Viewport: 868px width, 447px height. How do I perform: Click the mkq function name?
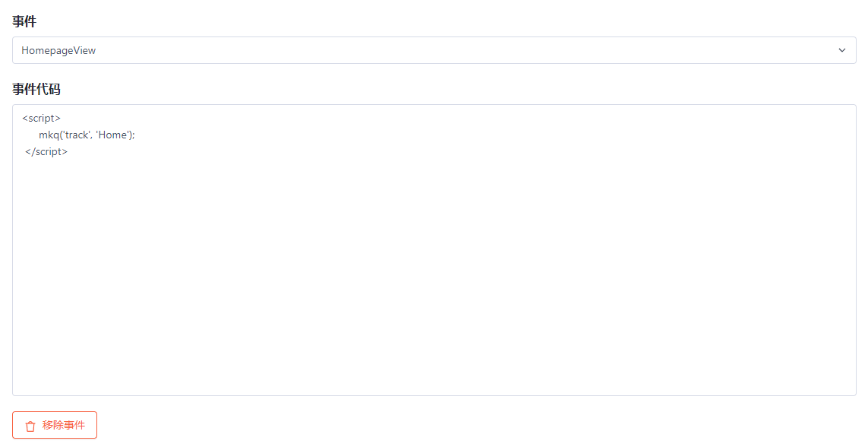49,135
